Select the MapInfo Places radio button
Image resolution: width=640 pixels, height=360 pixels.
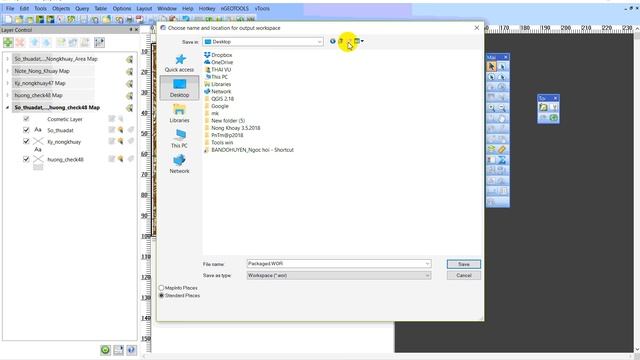pyautogui.click(x=162, y=288)
